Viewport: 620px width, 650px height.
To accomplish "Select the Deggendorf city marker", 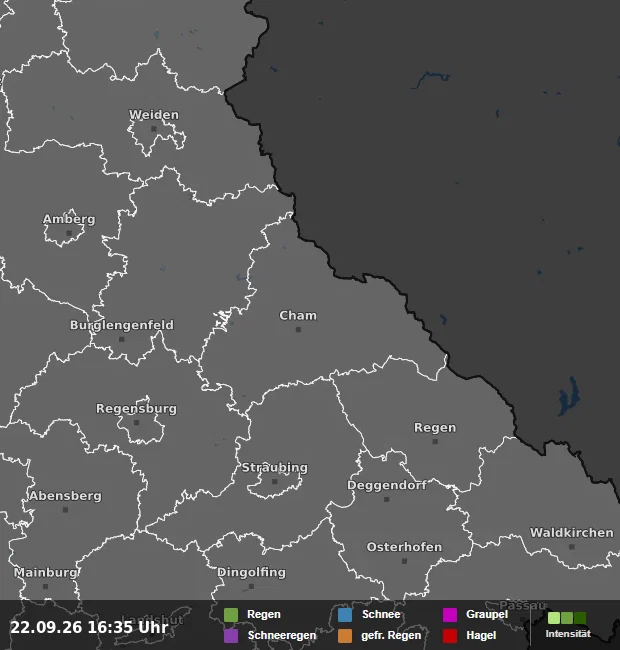I will coord(387,500).
